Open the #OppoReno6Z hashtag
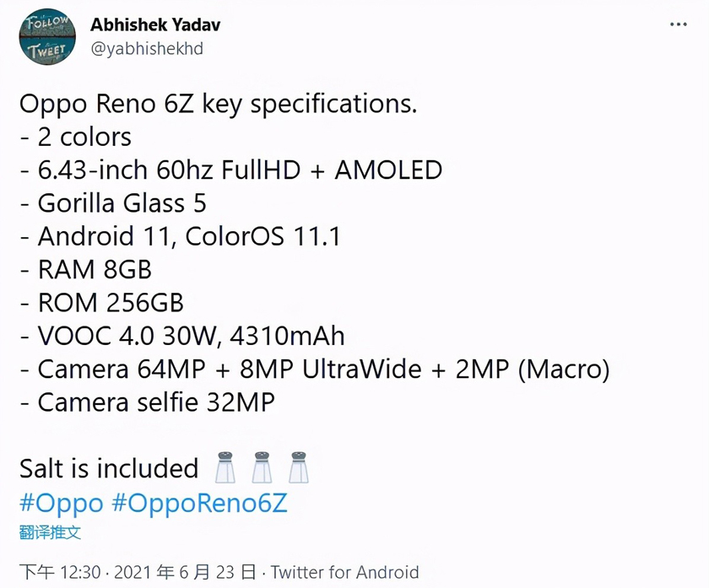The height and width of the screenshot is (588, 709). click(x=199, y=503)
